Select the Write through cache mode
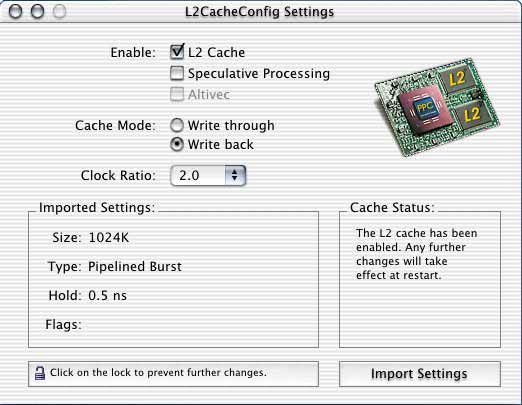 [177, 126]
